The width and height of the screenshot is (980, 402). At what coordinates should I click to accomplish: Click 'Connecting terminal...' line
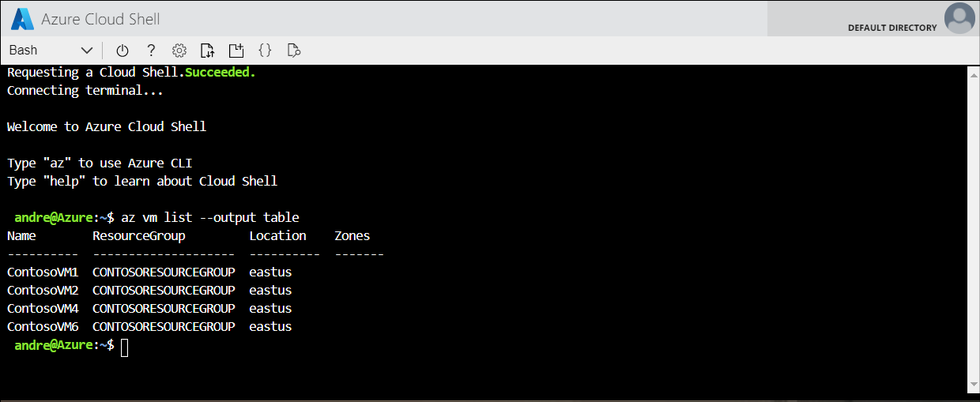85,90
